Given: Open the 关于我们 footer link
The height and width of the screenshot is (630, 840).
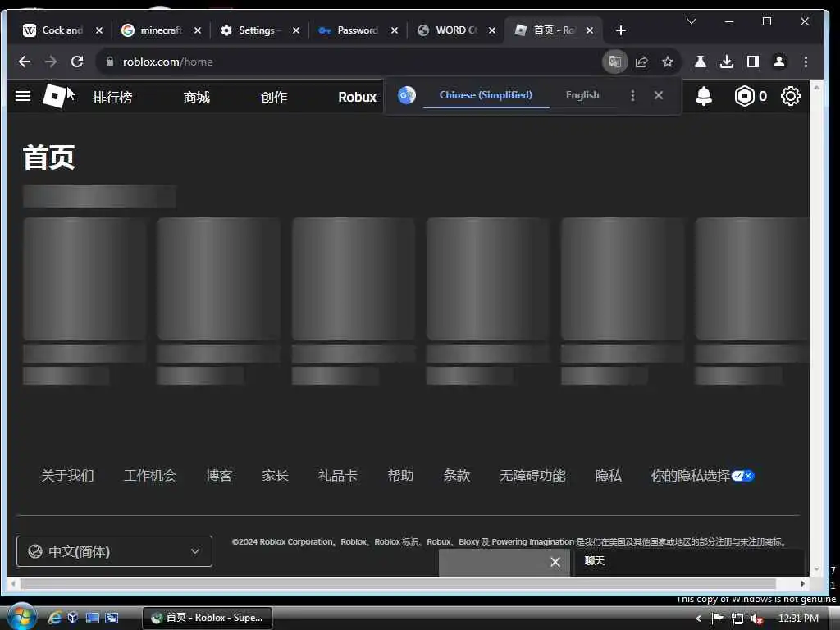Looking at the screenshot, I should [x=67, y=476].
